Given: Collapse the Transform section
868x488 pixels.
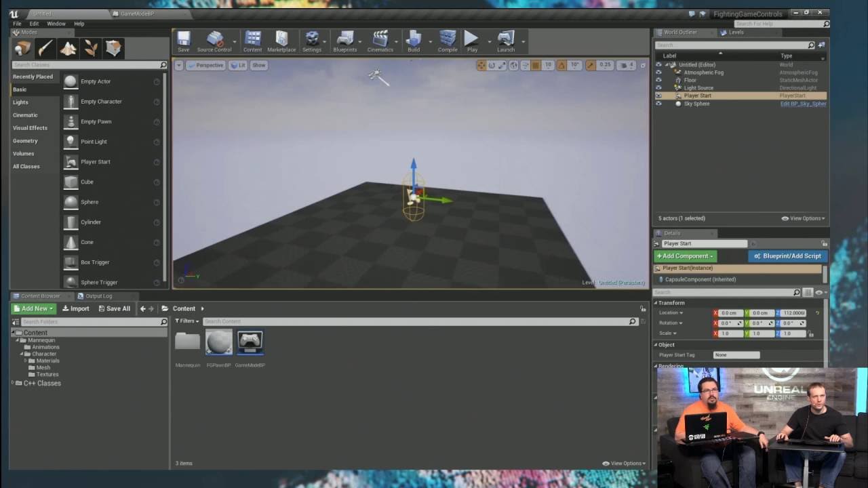Looking at the screenshot, I should [x=656, y=303].
